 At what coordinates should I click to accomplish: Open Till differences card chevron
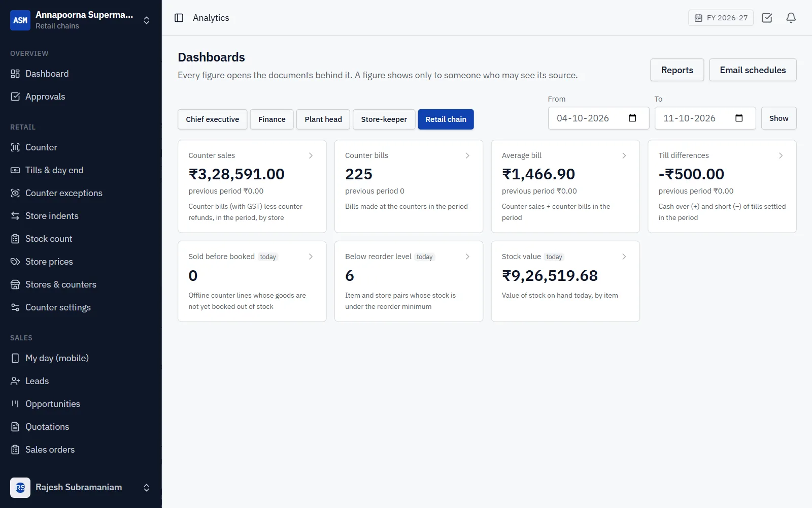coord(781,155)
